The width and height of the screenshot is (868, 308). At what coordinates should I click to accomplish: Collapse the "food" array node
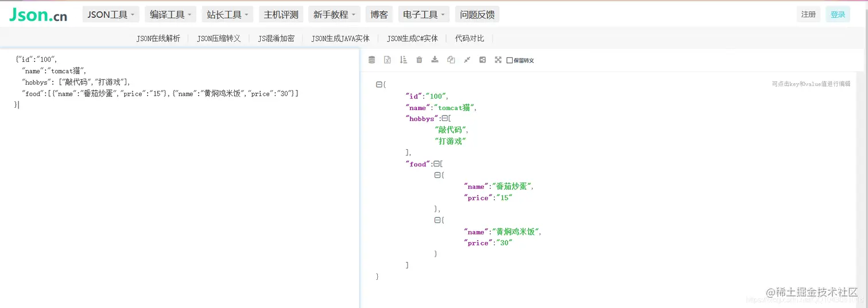(436, 164)
